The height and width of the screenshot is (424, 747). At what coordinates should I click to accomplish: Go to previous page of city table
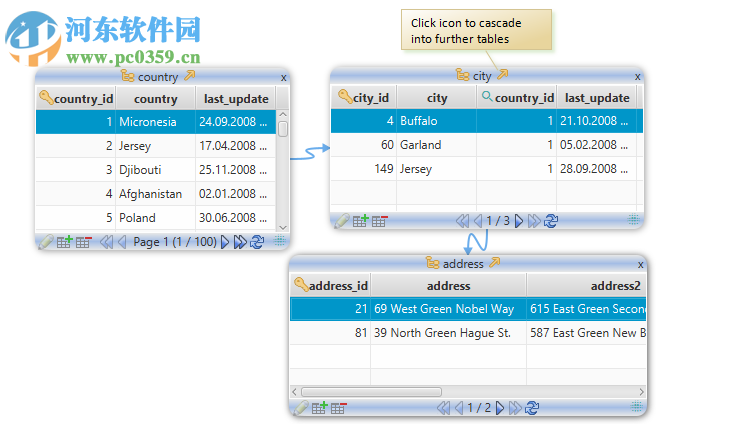478,221
